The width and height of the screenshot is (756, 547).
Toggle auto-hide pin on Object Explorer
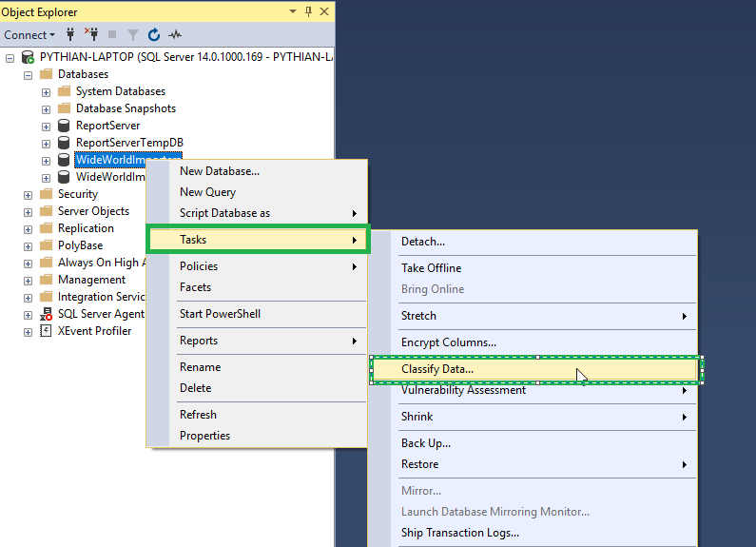point(307,12)
